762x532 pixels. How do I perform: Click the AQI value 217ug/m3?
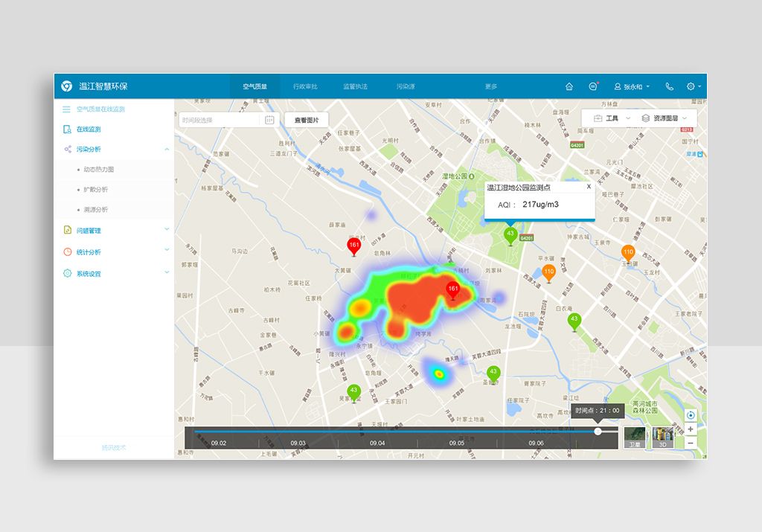tap(540, 205)
